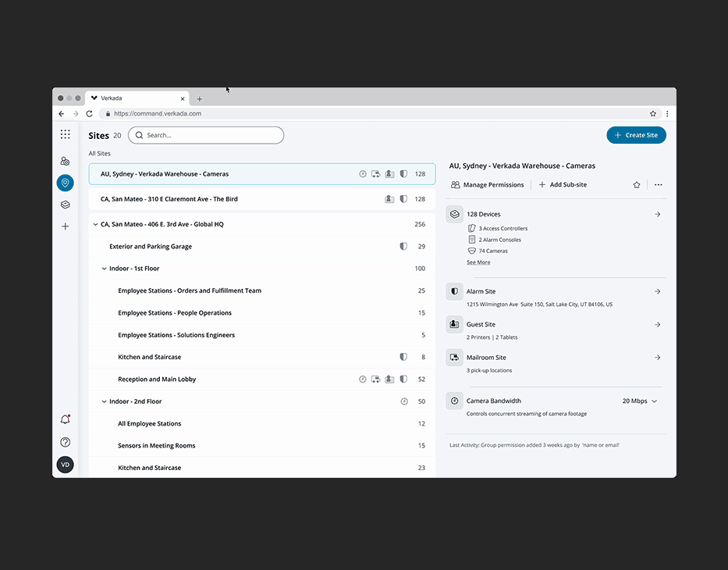The width and height of the screenshot is (728, 570).
Task: Open the three-dot more options menu
Action: [659, 185]
